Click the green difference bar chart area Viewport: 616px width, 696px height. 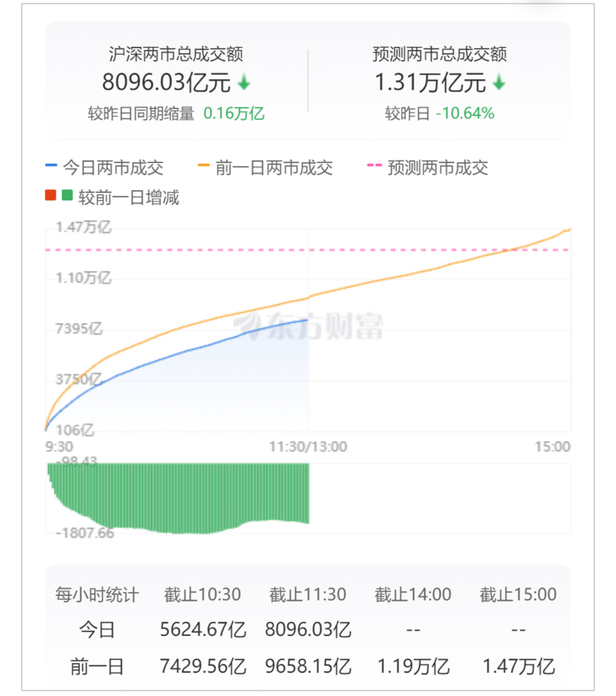(x=178, y=497)
